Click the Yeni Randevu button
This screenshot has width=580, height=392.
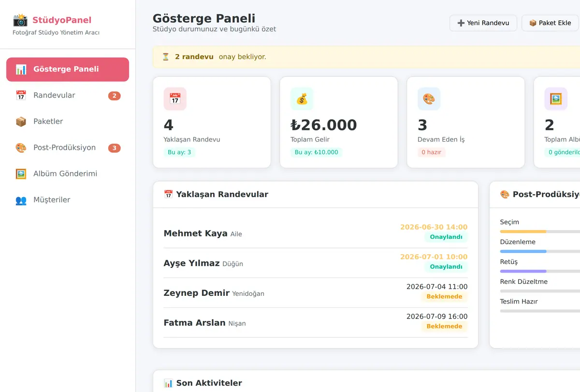pos(483,23)
